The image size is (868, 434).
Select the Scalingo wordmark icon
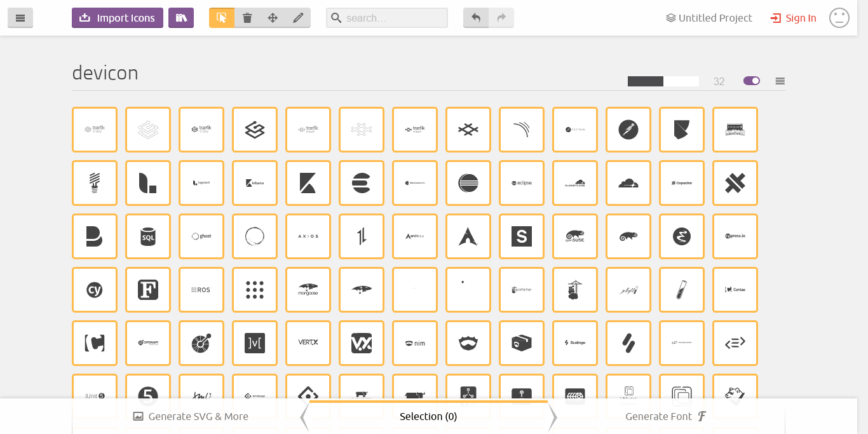point(575,343)
